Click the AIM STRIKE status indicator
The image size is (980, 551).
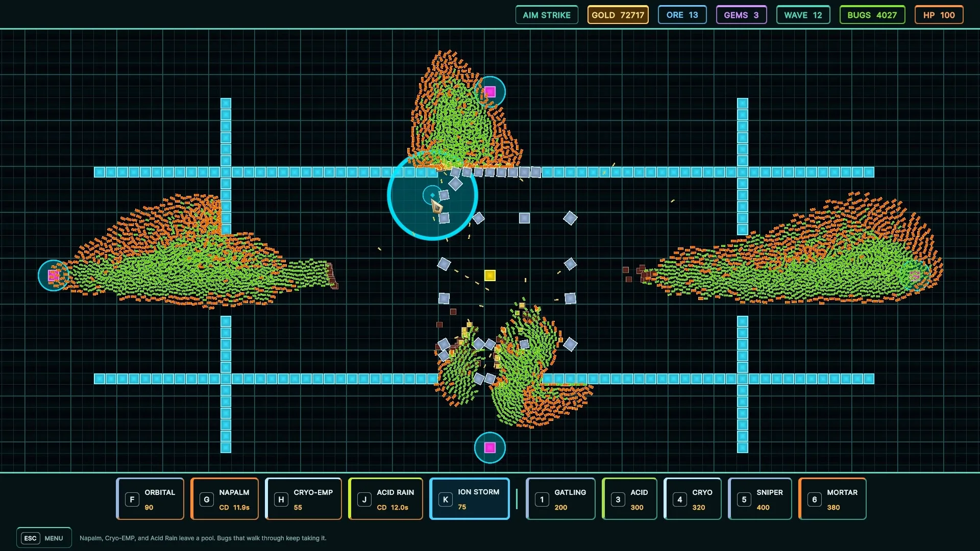547,15
